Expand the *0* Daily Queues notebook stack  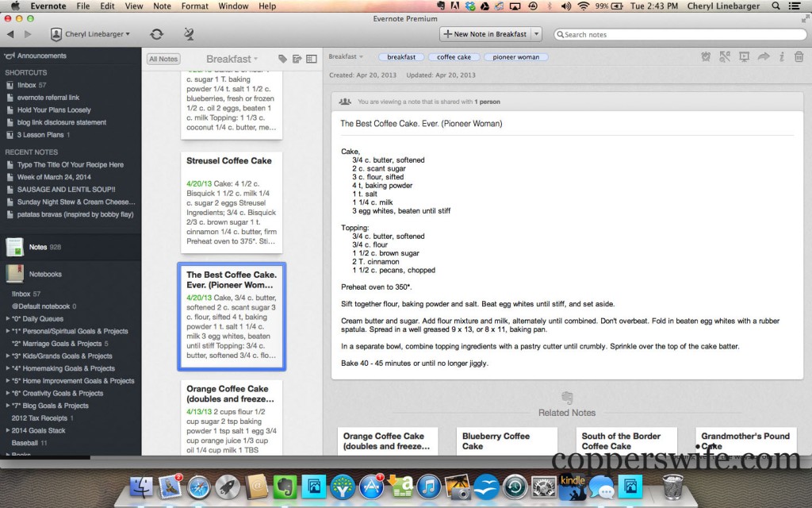click(8, 319)
